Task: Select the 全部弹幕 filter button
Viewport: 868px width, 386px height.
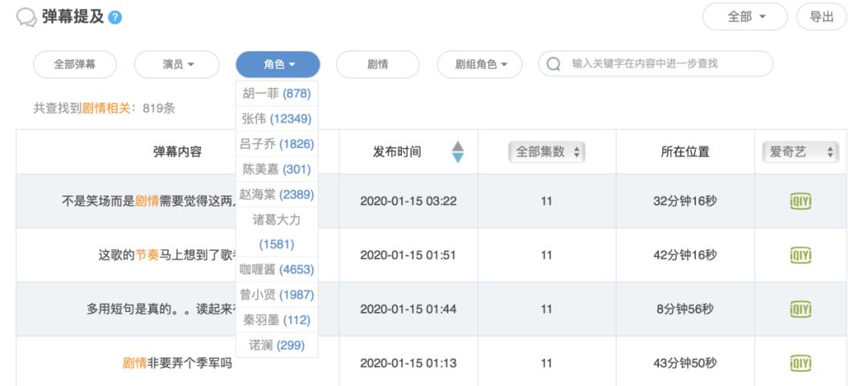Action: [x=75, y=64]
